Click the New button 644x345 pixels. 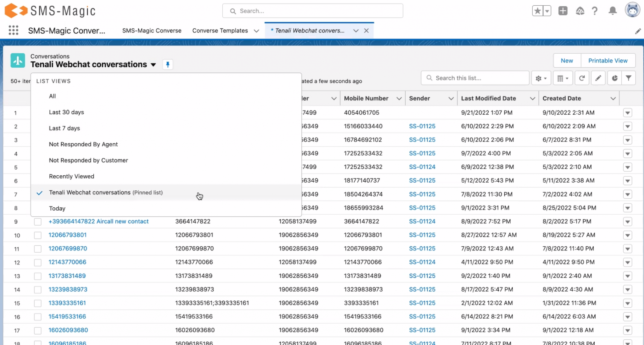pyautogui.click(x=566, y=60)
